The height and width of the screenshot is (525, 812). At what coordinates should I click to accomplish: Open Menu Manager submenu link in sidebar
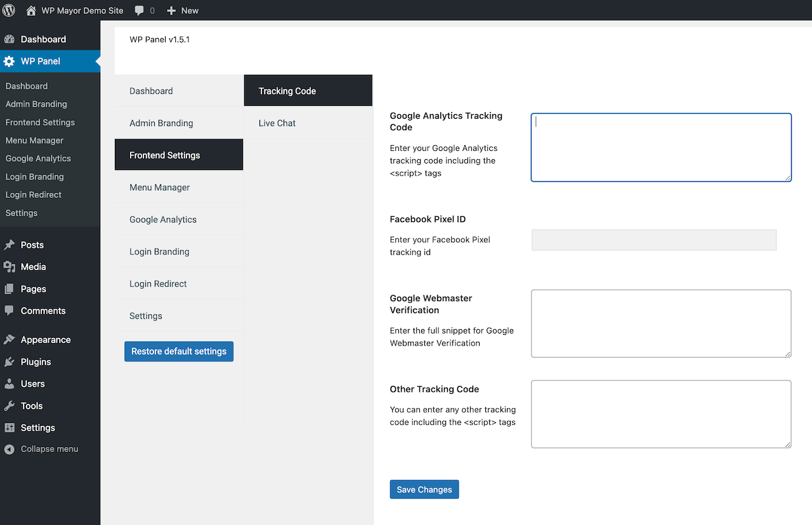click(x=34, y=141)
